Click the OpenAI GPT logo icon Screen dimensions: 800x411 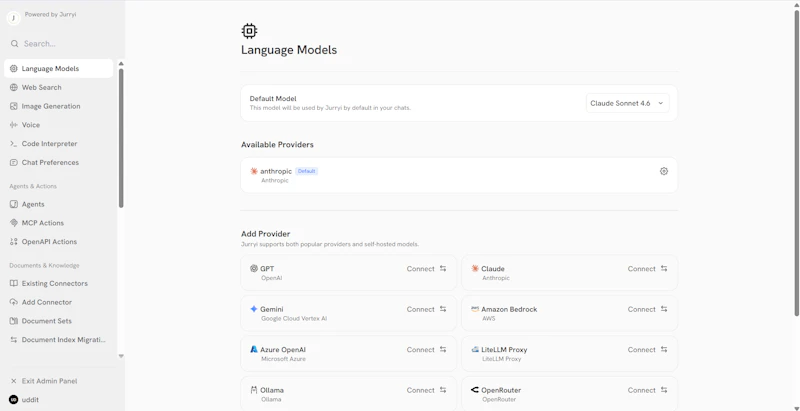[x=254, y=268]
